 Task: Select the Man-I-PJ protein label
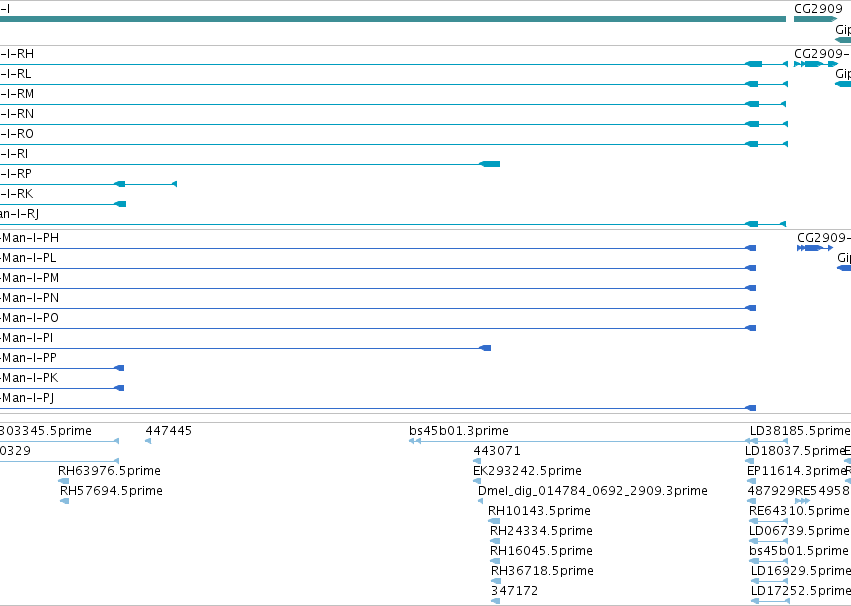tap(27, 398)
